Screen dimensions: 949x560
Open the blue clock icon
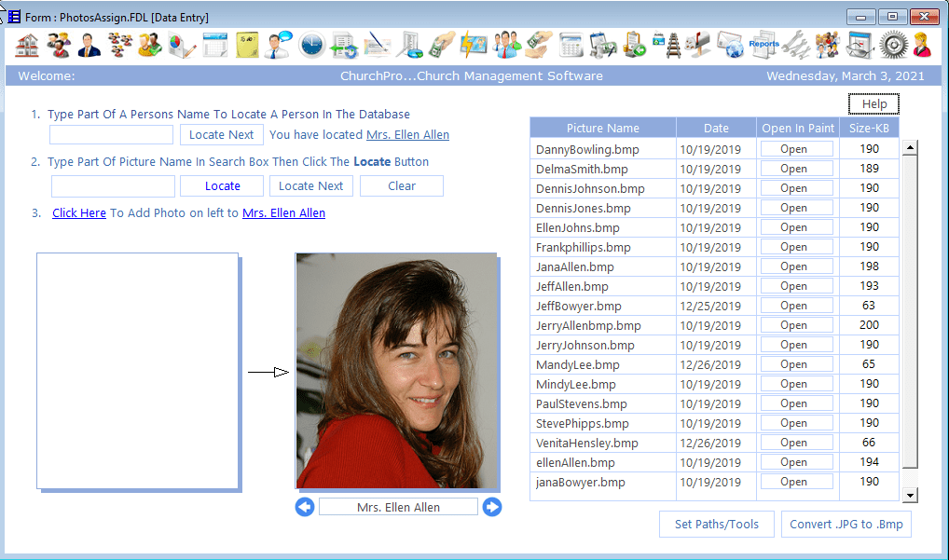[x=311, y=46]
